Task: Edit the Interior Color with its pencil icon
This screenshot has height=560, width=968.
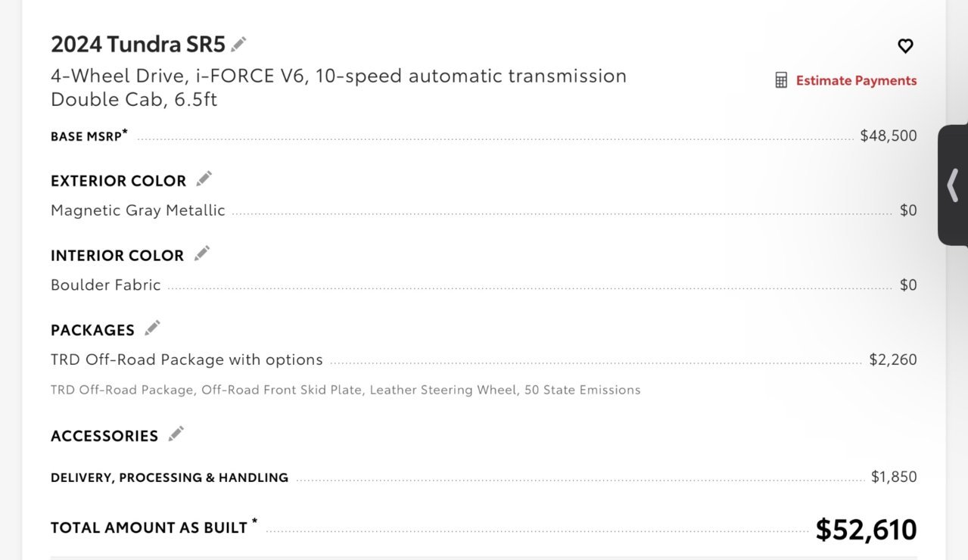Action: click(x=201, y=254)
